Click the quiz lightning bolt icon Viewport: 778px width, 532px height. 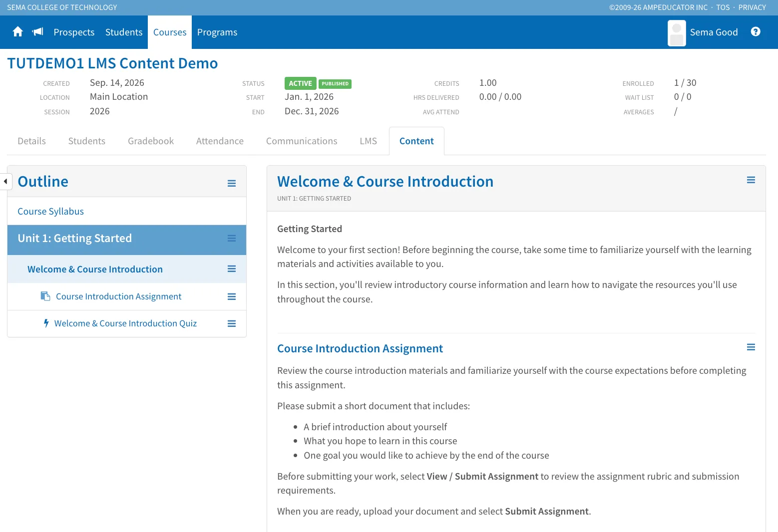[x=46, y=323]
